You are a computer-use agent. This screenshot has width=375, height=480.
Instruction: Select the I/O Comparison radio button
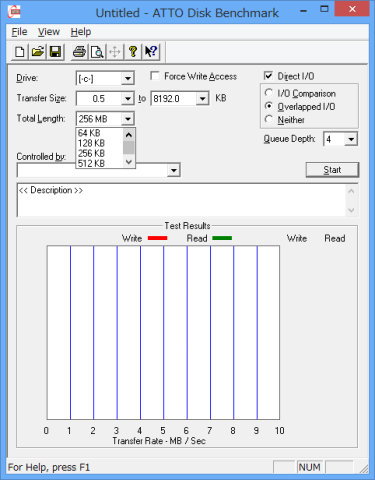[269, 93]
